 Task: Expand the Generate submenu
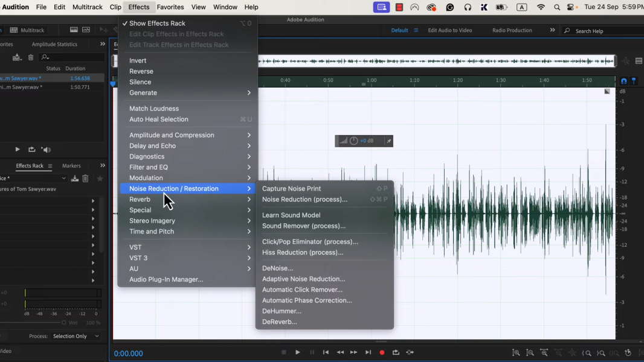[x=187, y=93]
